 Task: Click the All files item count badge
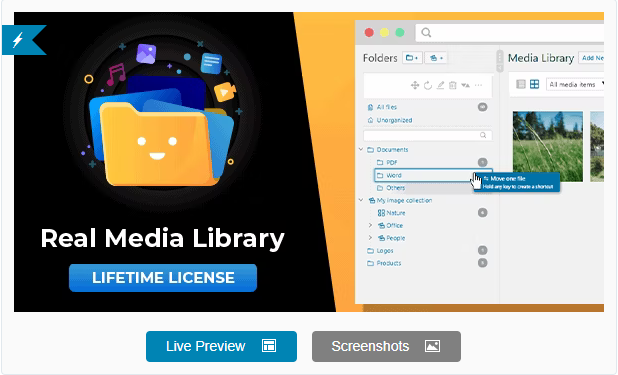pyautogui.click(x=482, y=107)
